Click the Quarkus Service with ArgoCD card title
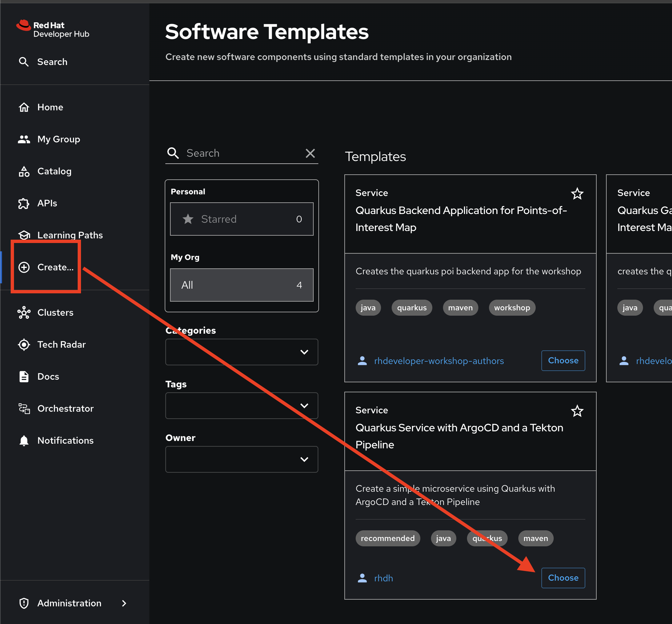This screenshot has width=672, height=624. pos(459,436)
